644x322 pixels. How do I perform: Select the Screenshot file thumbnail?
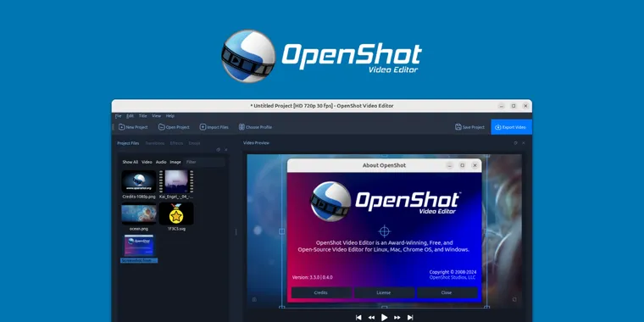(139, 246)
